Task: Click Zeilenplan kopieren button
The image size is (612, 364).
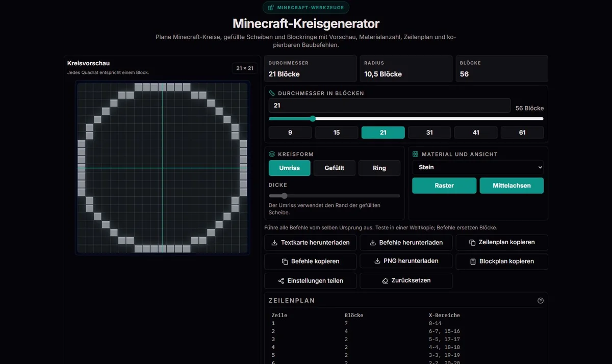Action: tap(502, 243)
